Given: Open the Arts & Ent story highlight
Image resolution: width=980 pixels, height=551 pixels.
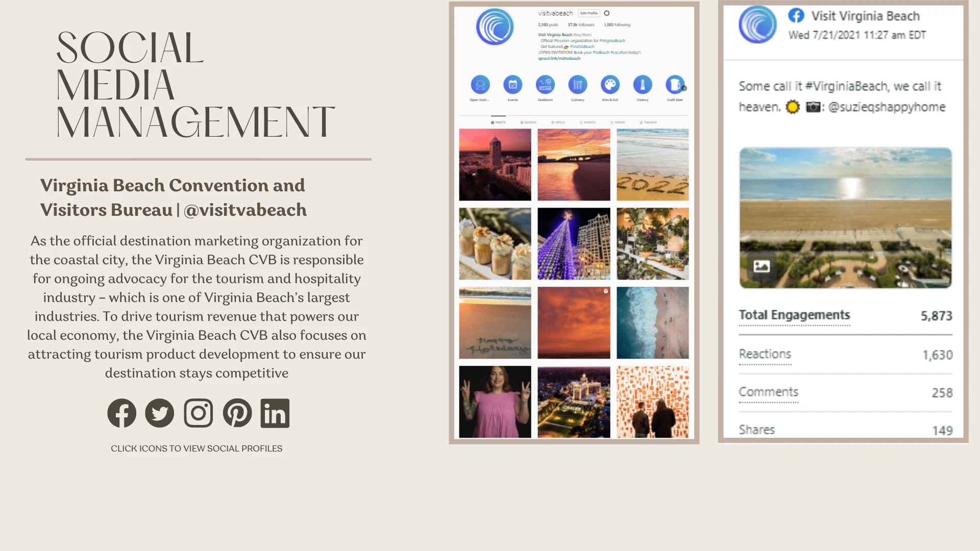Looking at the screenshot, I should [610, 85].
